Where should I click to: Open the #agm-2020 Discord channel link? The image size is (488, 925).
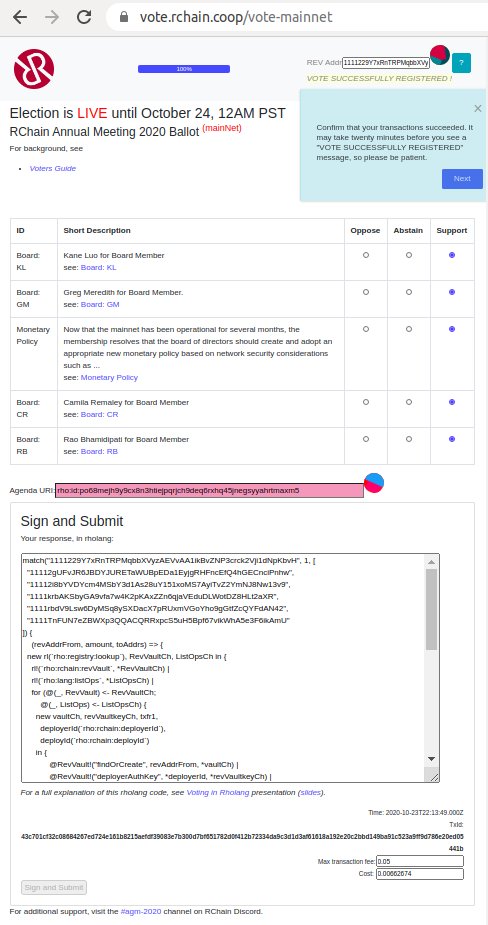pos(140,911)
